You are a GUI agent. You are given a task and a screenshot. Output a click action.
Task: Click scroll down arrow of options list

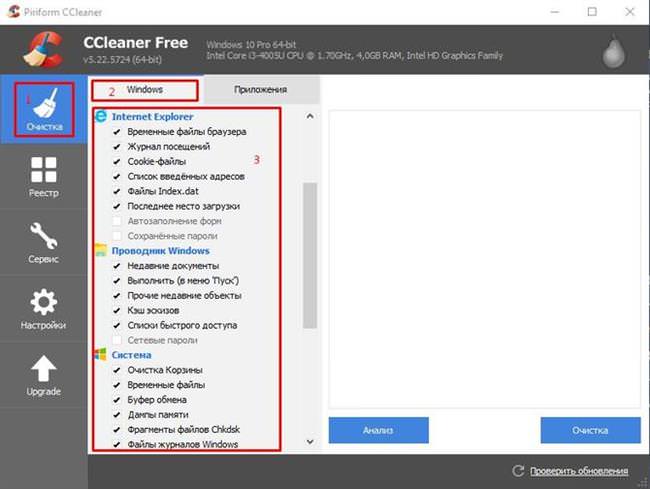[310, 442]
